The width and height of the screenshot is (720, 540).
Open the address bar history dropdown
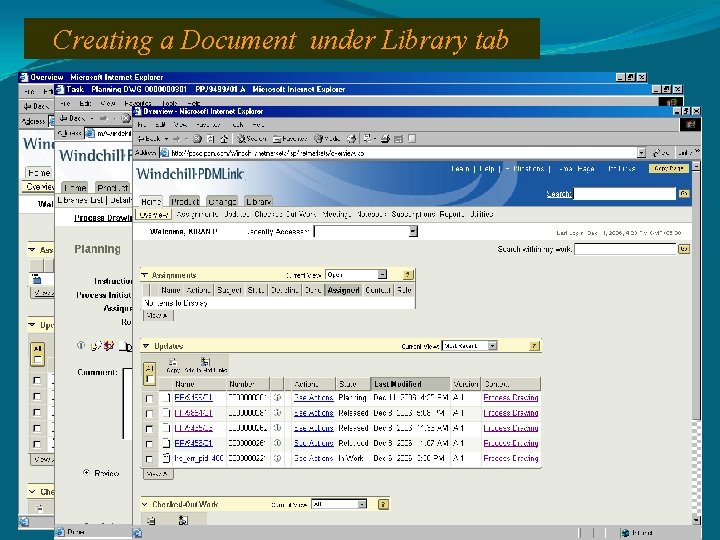coord(641,153)
